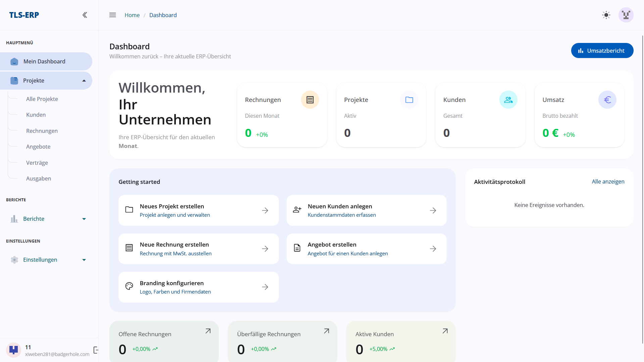Click the "Keine Ereignisse vorhanden." text
Image resolution: width=644 pixels, height=362 pixels.
[x=549, y=205]
